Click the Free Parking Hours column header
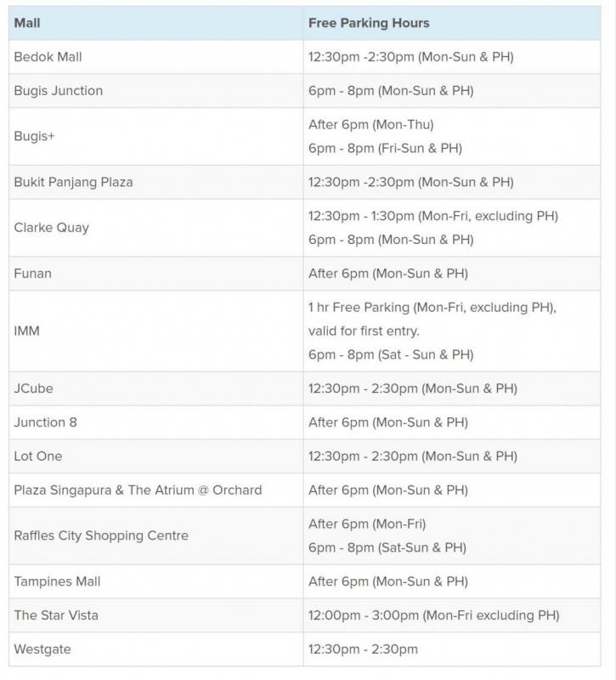The width and height of the screenshot is (616, 680). click(369, 23)
